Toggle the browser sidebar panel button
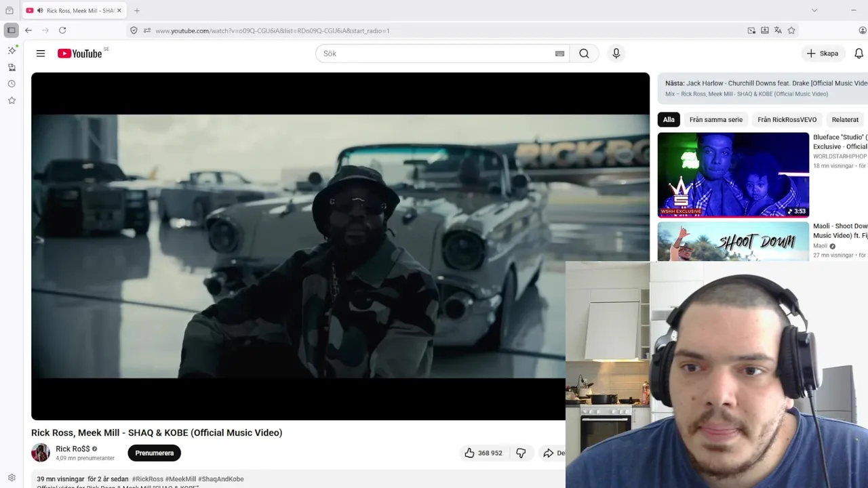The height and width of the screenshot is (488, 868). pyautogui.click(x=12, y=30)
